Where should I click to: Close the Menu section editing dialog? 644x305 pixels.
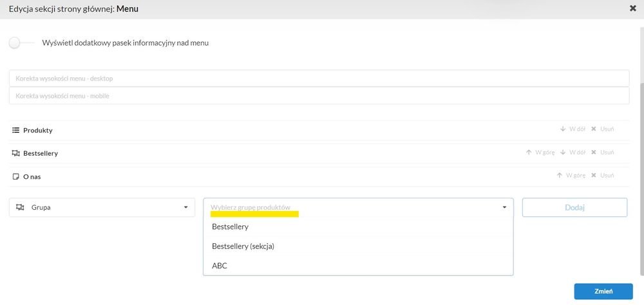tap(633, 8)
